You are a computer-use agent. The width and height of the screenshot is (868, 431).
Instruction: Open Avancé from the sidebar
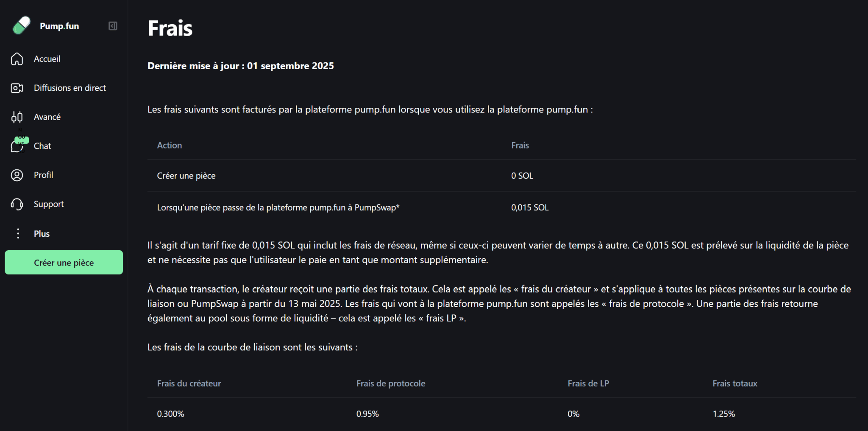[x=47, y=117]
